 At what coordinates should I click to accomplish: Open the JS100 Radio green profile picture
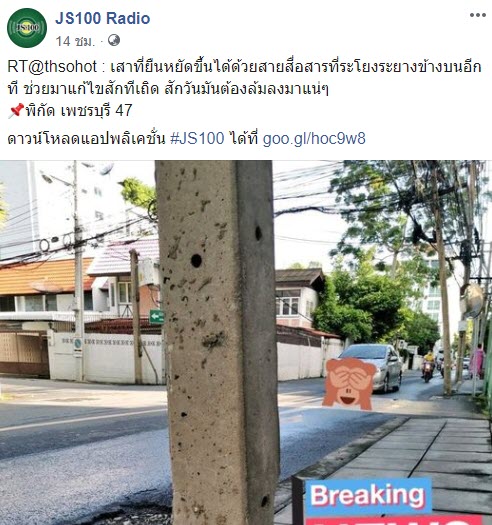[x=27, y=28]
